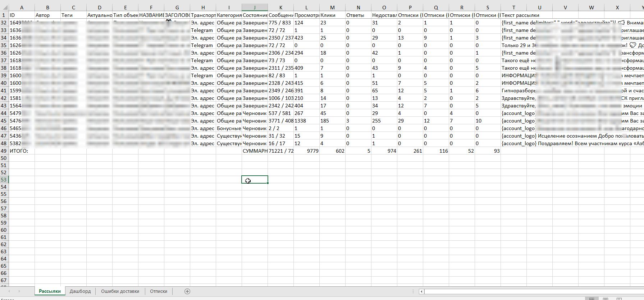
Task: Click total clicks cell showing 602
Action: pyautogui.click(x=332, y=151)
